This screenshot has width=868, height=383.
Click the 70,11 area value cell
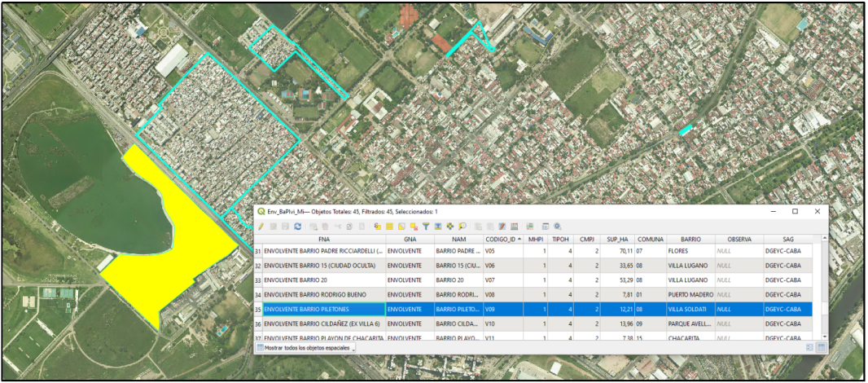pyautogui.click(x=617, y=251)
